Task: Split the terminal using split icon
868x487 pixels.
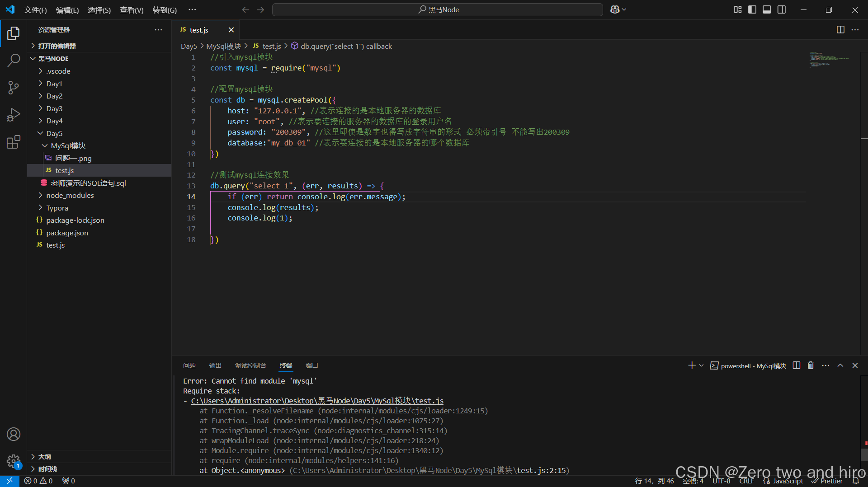Action: pos(796,365)
